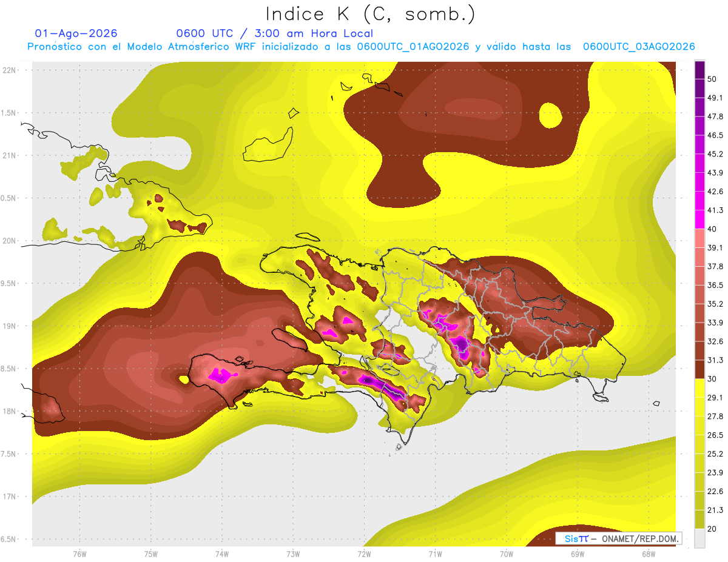Click the '21N' latitude label
Screen dimensions: 728x562
[x=10, y=155]
